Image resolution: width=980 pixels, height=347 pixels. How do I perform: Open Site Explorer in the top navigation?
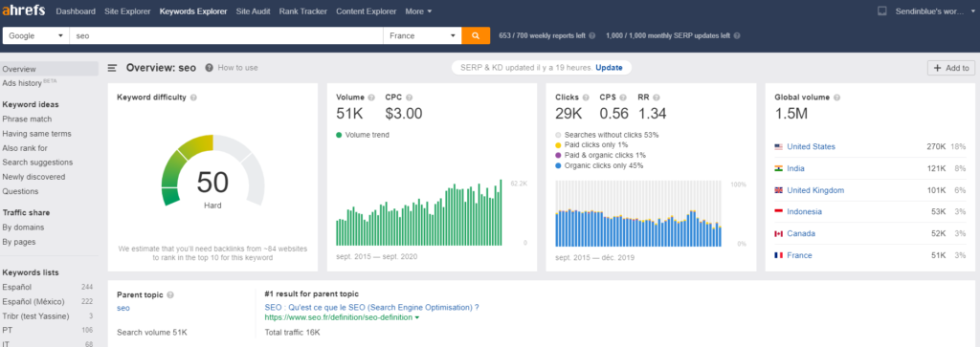point(127,11)
